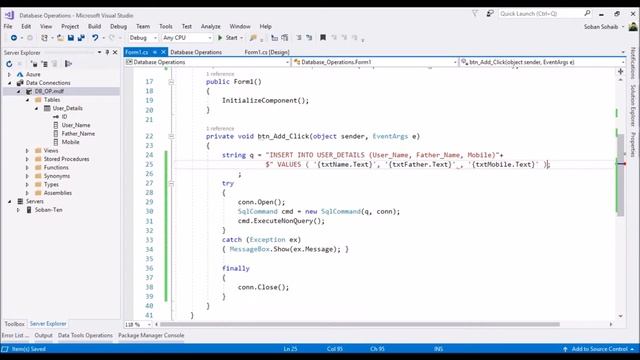Click the editor horizontal scrollbar
The height and width of the screenshot is (360, 640).
[x=360, y=324]
